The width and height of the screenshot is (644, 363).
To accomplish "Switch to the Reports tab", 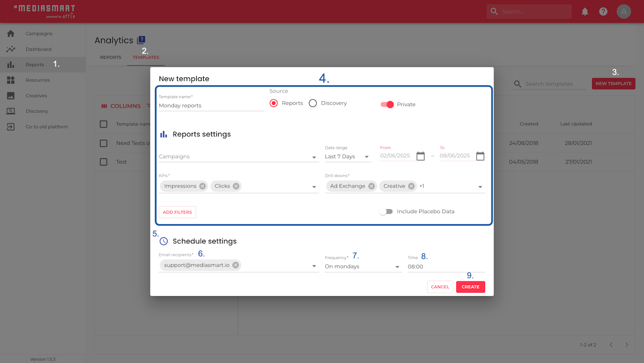I will click(x=111, y=57).
